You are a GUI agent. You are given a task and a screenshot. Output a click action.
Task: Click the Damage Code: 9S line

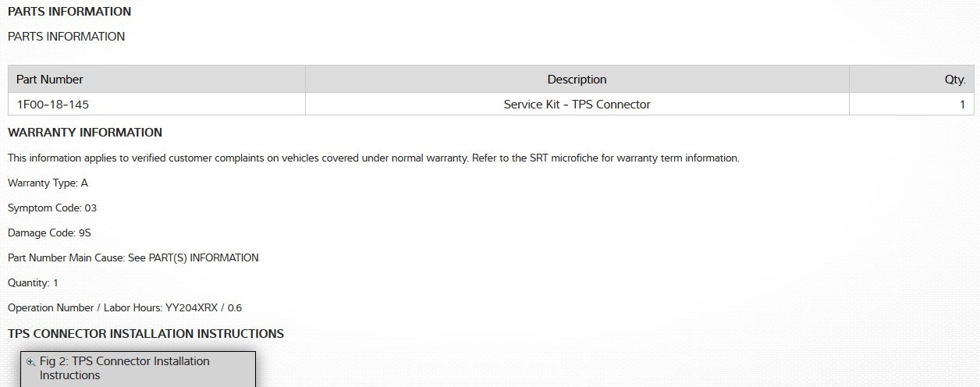[50, 233]
